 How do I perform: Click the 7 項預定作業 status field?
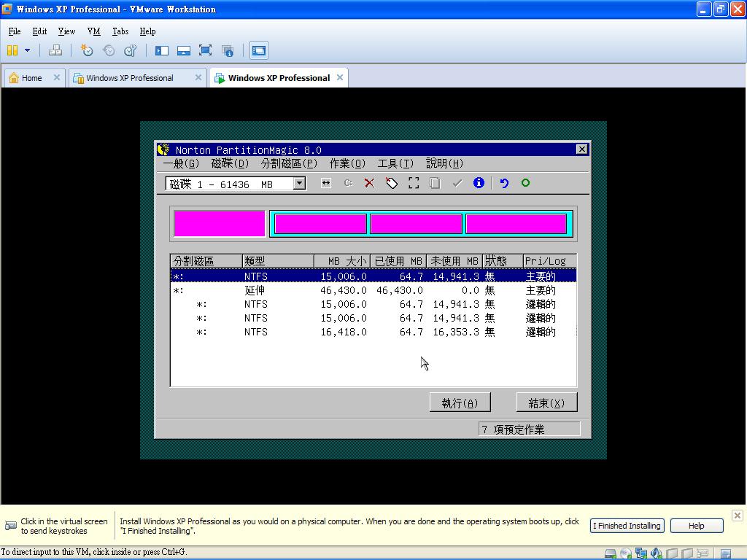(530, 429)
